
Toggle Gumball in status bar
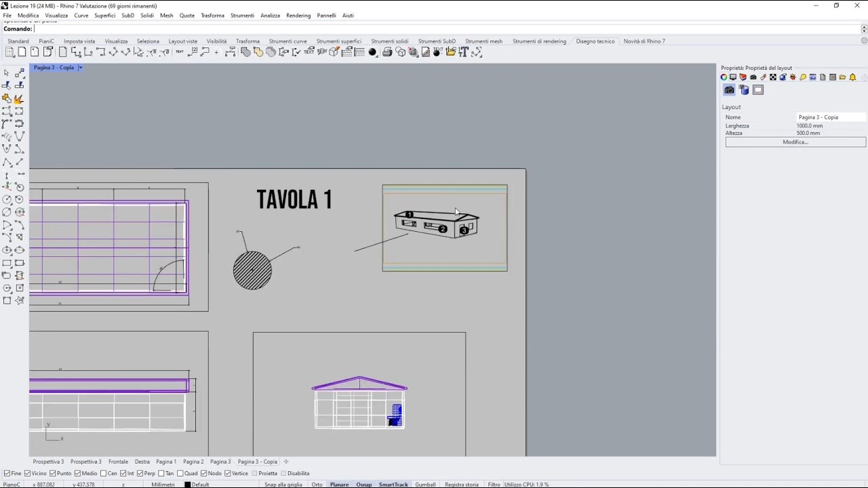[x=425, y=485]
